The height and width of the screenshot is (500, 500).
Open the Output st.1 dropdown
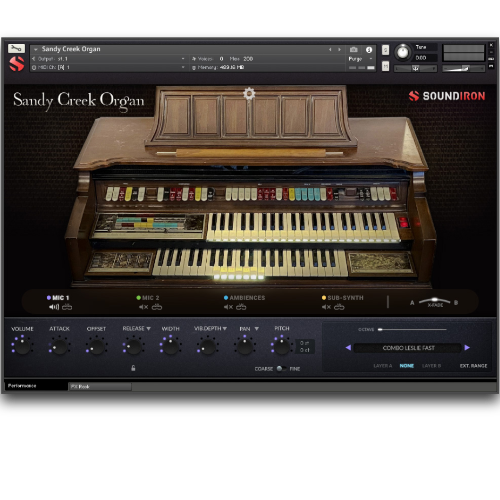(108, 59)
